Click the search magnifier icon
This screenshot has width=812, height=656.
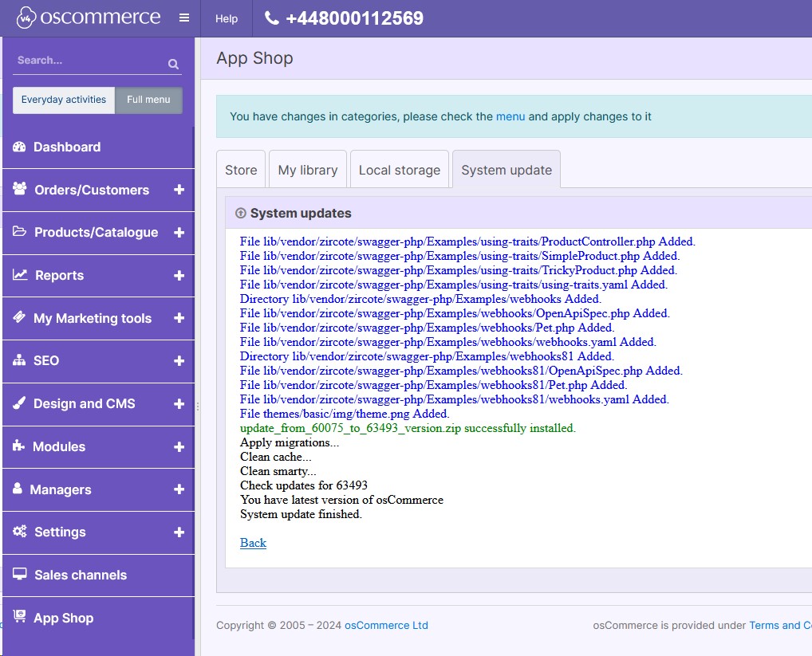point(173,64)
